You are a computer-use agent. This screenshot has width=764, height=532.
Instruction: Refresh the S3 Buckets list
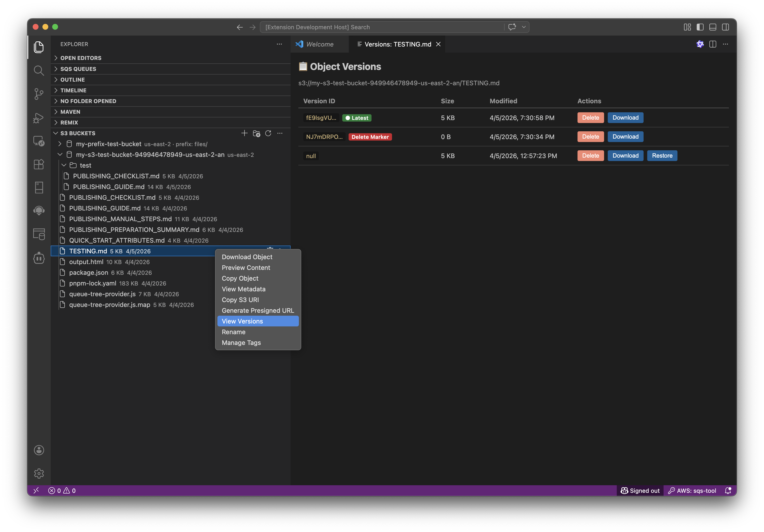(268, 133)
